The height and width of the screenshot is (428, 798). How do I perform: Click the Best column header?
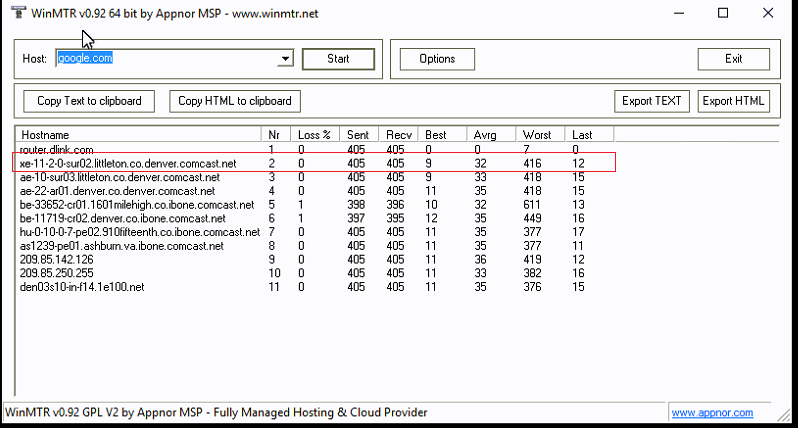(x=442, y=135)
